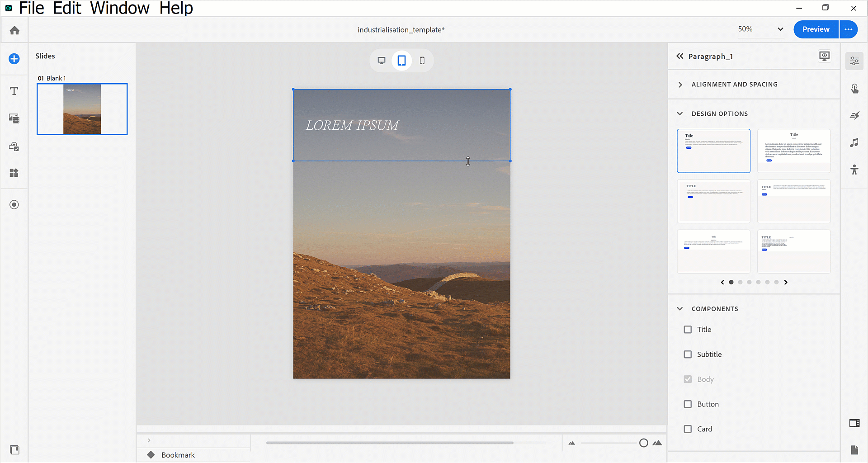Select third-row left design option
The height and width of the screenshot is (463, 868).
point(713,251)
